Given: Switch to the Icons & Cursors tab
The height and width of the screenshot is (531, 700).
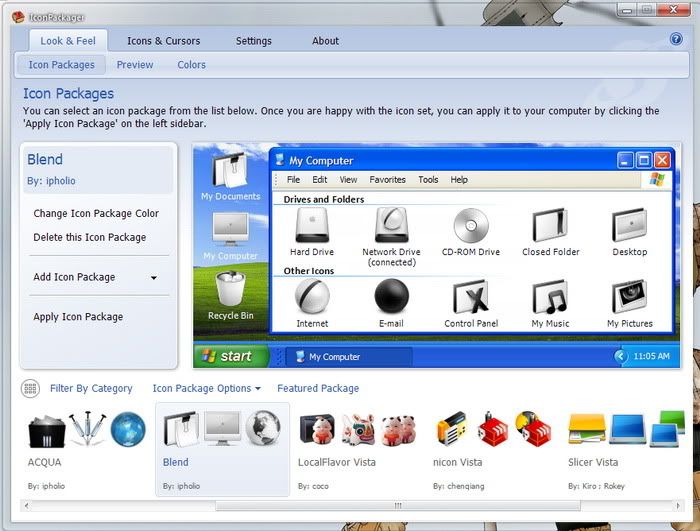Looking at the screenshot, I should pos(164,41).
